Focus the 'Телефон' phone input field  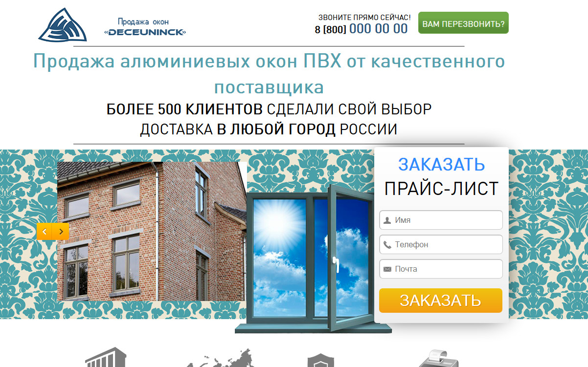(441, 244)
